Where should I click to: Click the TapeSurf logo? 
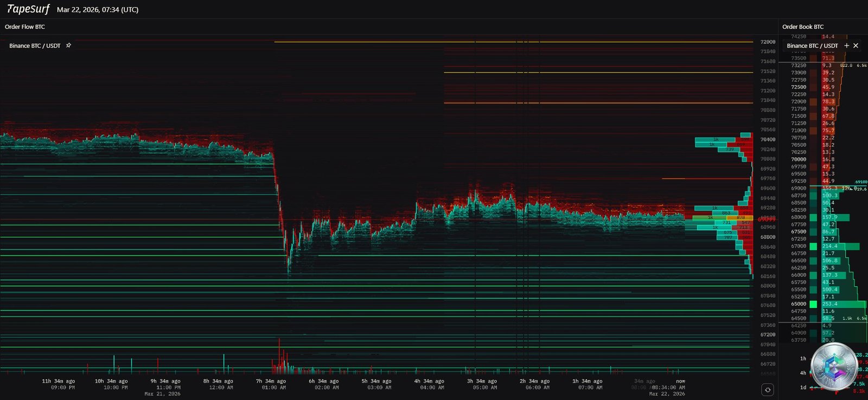[28, 9]
